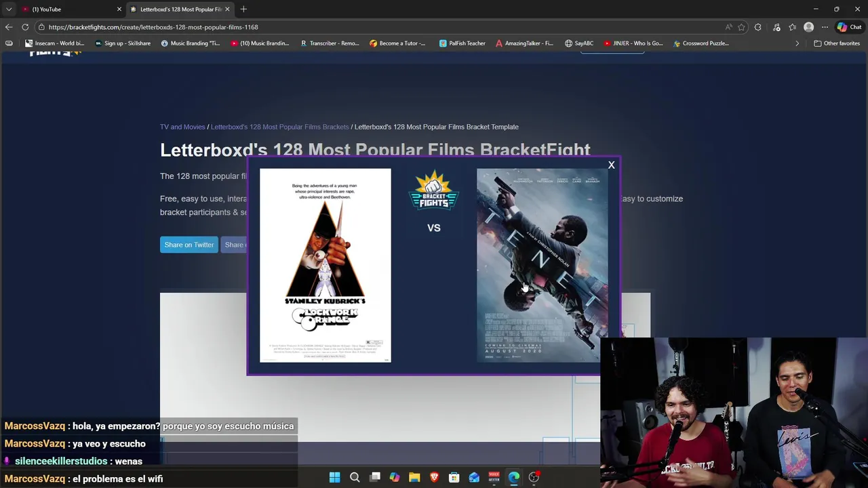Open Outlook from the taskbar

pos(474,477)
